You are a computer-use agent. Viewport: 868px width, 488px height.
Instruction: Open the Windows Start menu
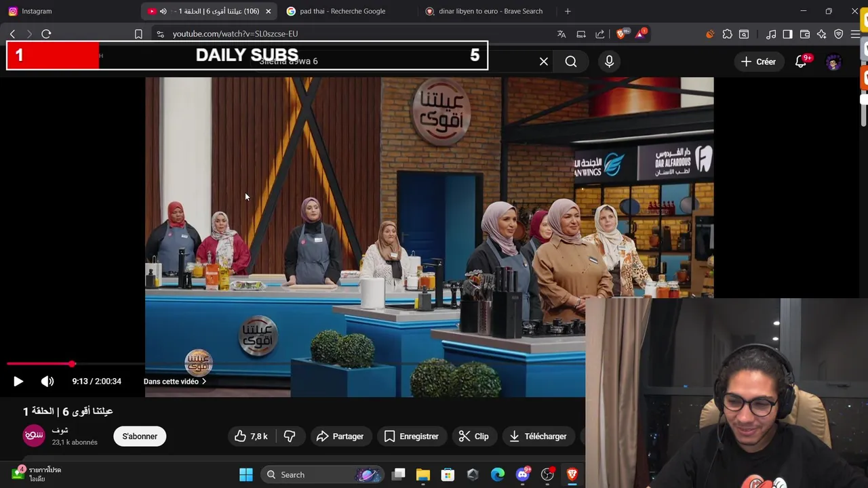[x=246, y=474]
